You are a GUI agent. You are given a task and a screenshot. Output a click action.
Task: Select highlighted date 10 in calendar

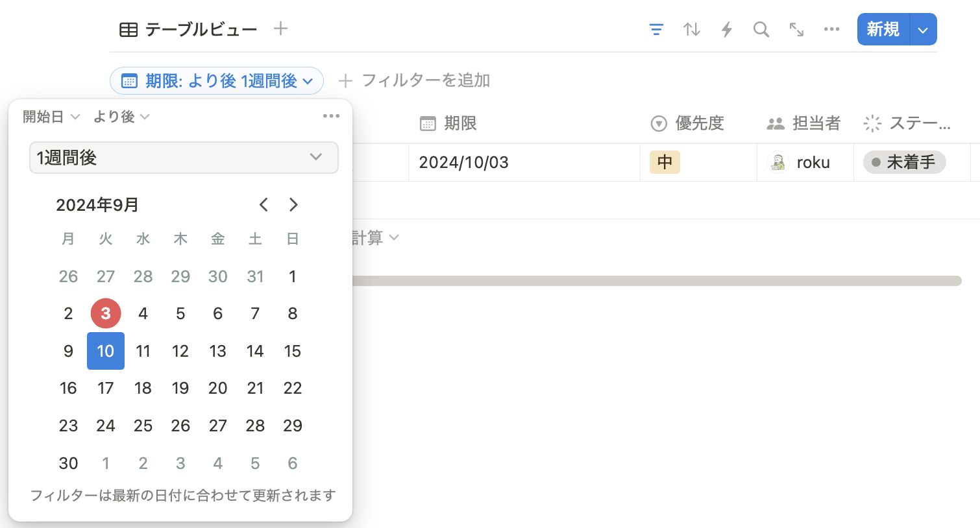coord(106,351)
